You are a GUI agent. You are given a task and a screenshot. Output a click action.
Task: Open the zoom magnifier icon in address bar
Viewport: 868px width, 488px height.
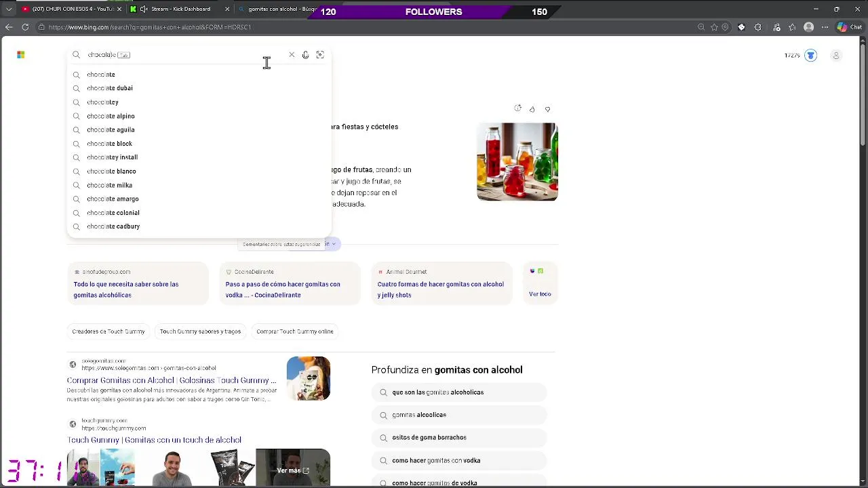click(x=701, y=27)
